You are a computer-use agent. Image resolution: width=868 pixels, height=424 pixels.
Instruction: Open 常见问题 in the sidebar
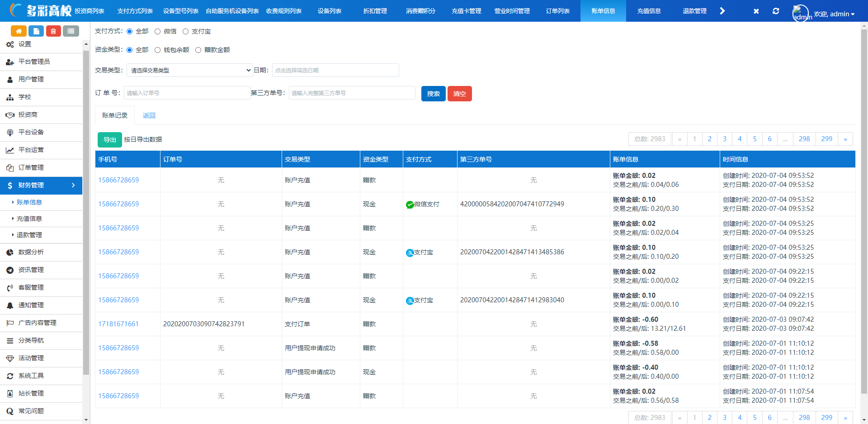click(x=41, y=411)
